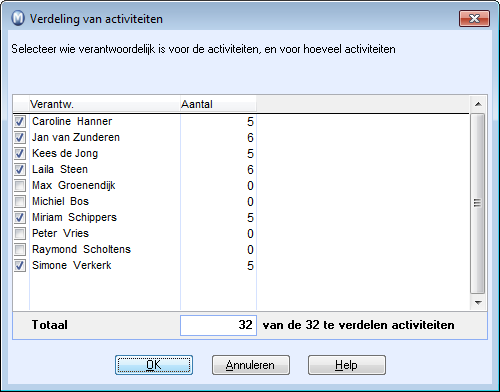Click the Annuleren button

click(x=251, y=365)
